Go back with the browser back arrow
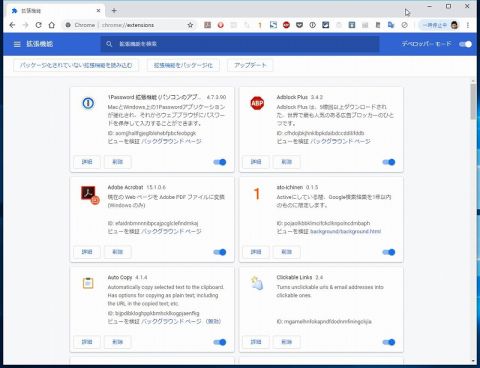The height and width of the screenshot is (368, 480). click(x=12, y=25)
